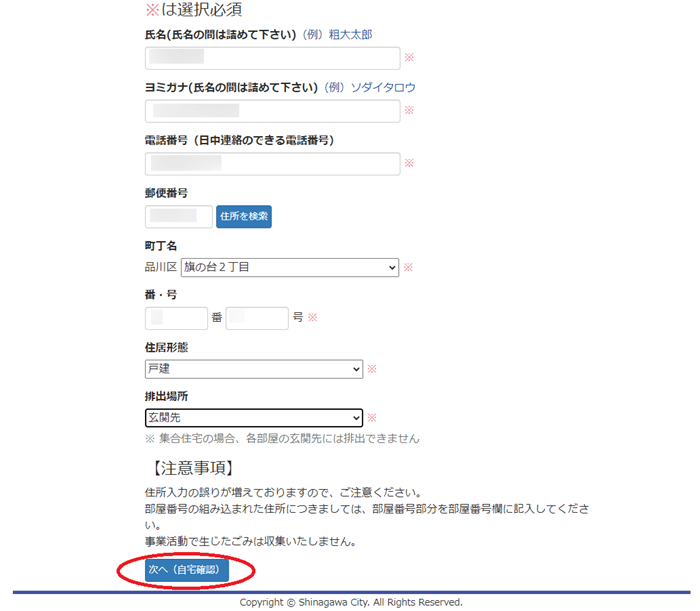Screen dimensions: 700x611
Task: Click the 氏名 name input field
Action: [x=272, y=58]
